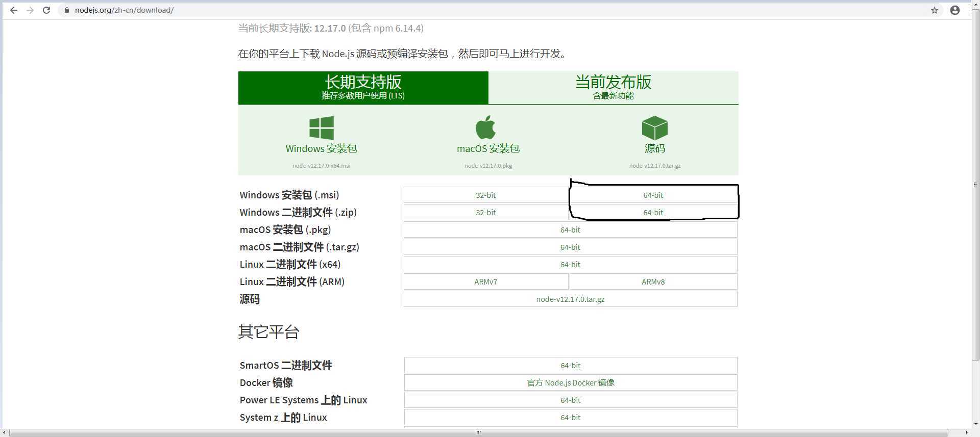Click the Windows 二进制文件 (.zip) row label

298,213
